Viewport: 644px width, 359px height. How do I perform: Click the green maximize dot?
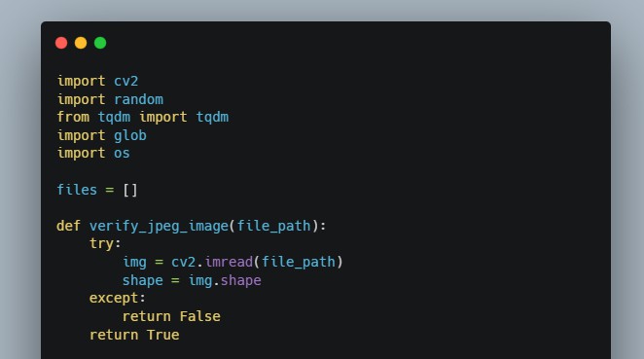(x=100, y=43)
